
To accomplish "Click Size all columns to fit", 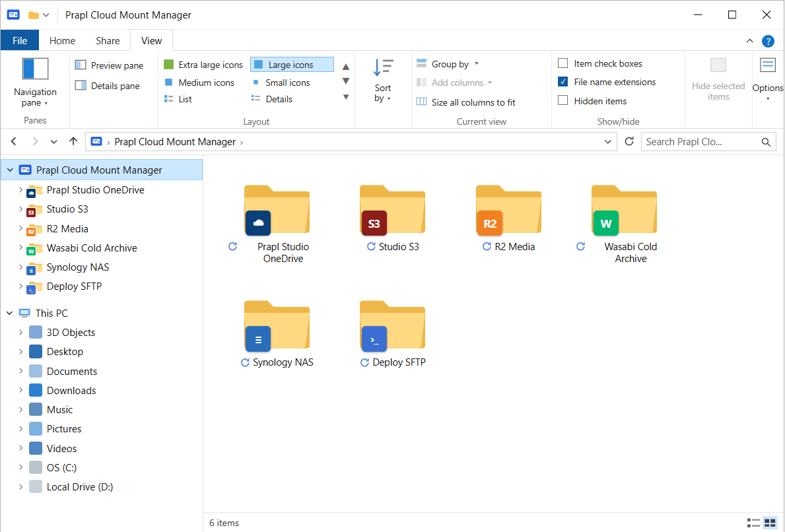I will point(465,102).
